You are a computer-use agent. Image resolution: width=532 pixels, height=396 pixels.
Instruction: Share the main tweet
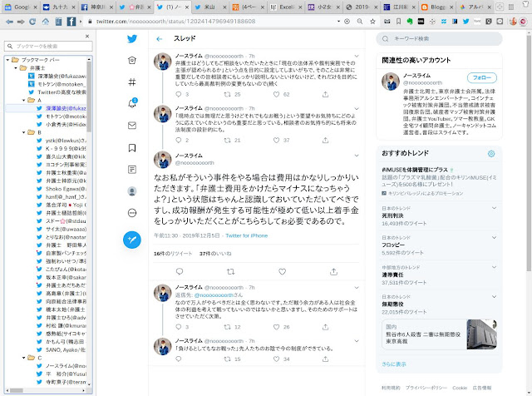coord(333,271)
